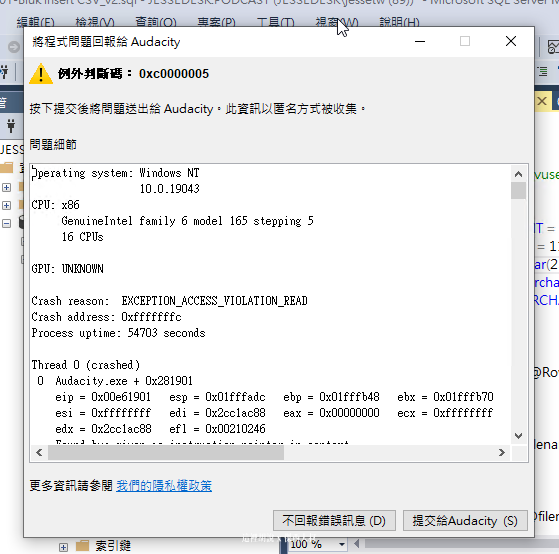Click the GPU: UNKNOWN line
Image resolution: width=559 pixels, height=554 pixels.
[67, 269]
